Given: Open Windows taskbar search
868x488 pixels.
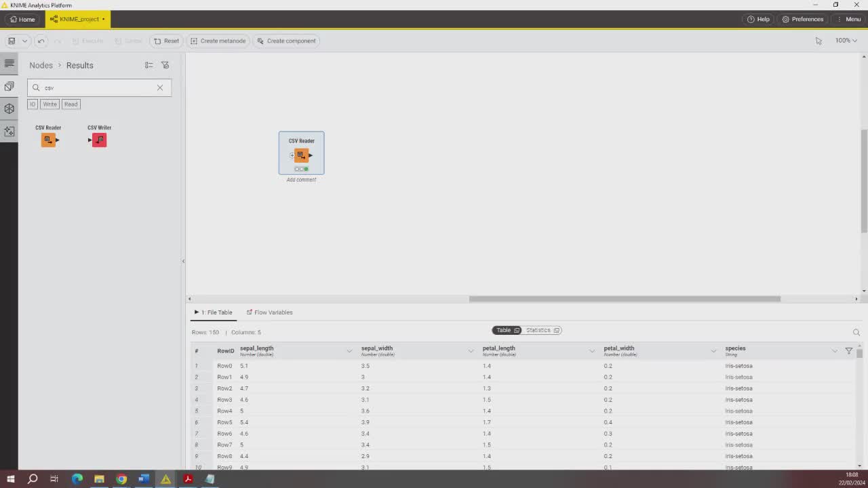Looking at the screenshot, I should 33,479.
